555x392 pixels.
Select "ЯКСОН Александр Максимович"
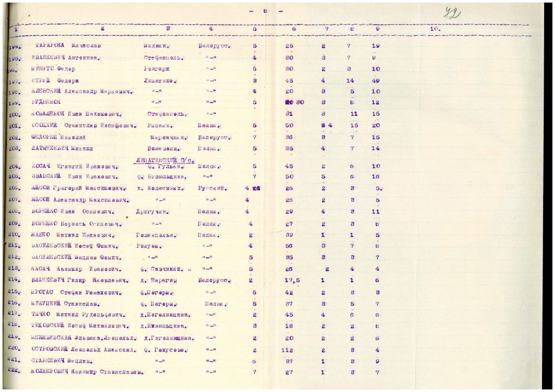coord(80,200)
